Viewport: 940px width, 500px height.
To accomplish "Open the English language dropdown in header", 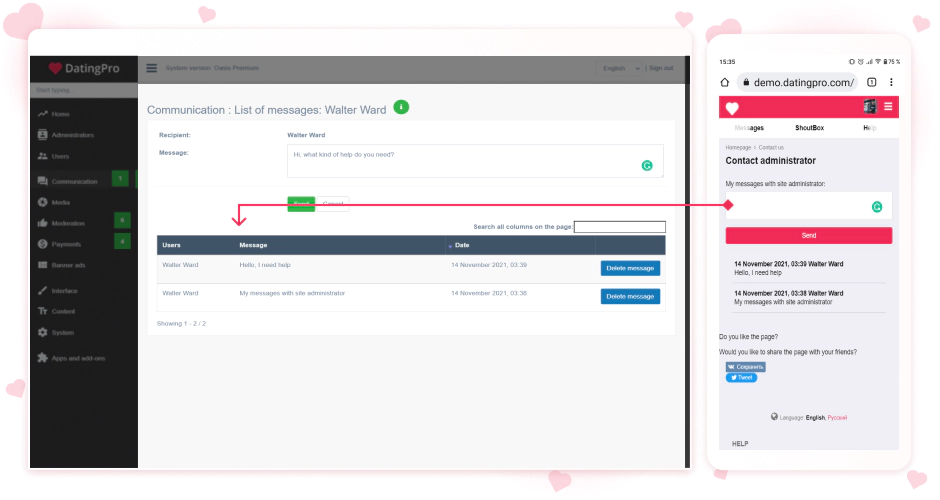I will (620, 68).
